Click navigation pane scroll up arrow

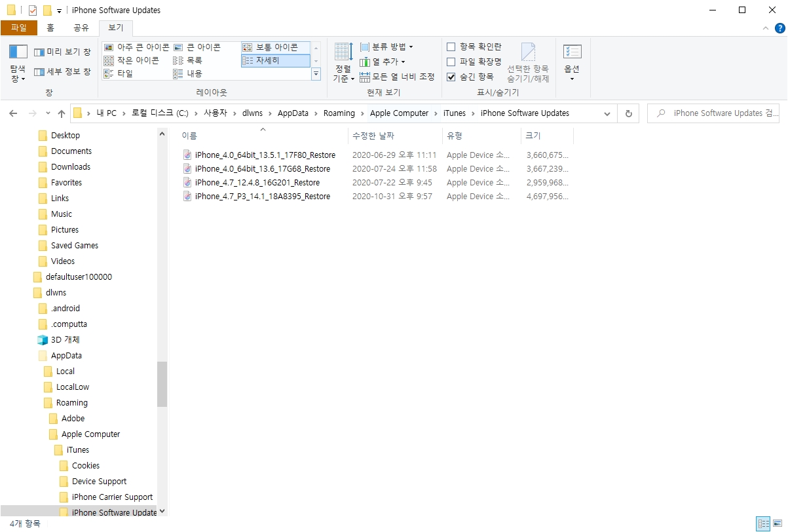(162, 134)
